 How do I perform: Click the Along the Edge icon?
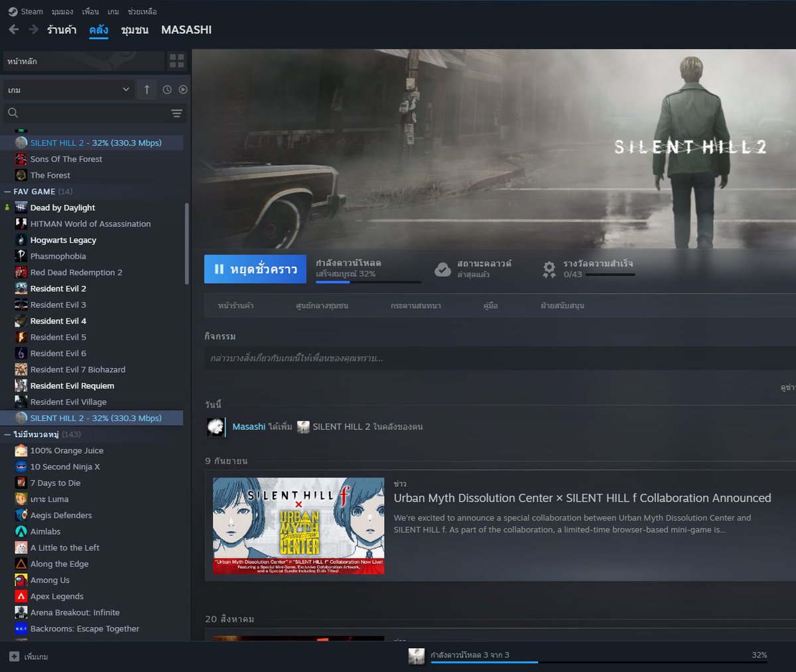21,564
